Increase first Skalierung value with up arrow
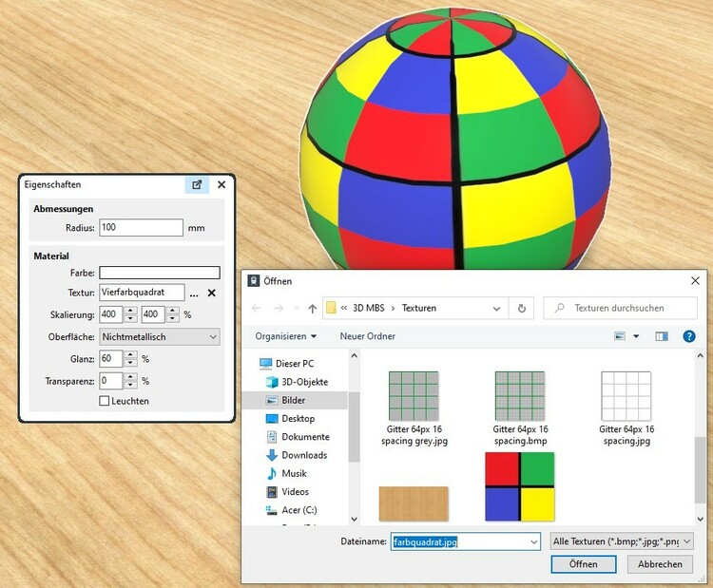 coord(130,311)
